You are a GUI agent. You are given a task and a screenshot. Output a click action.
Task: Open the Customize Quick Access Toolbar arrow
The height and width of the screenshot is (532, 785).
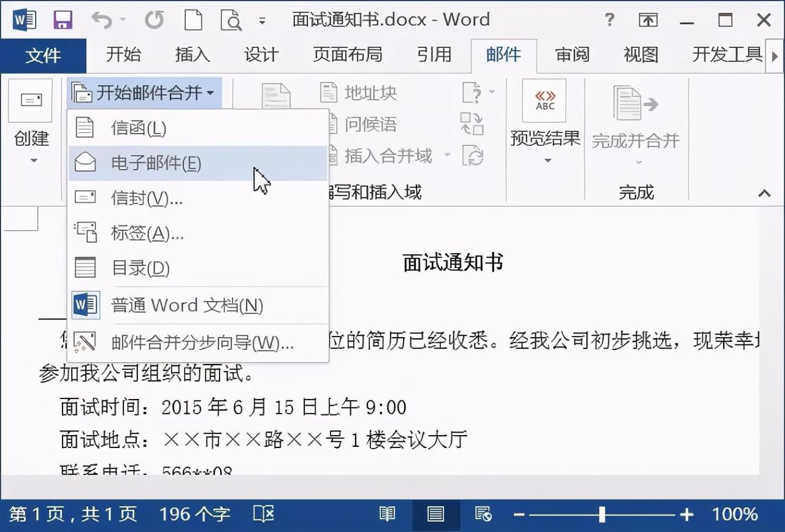tap(262, 21)
